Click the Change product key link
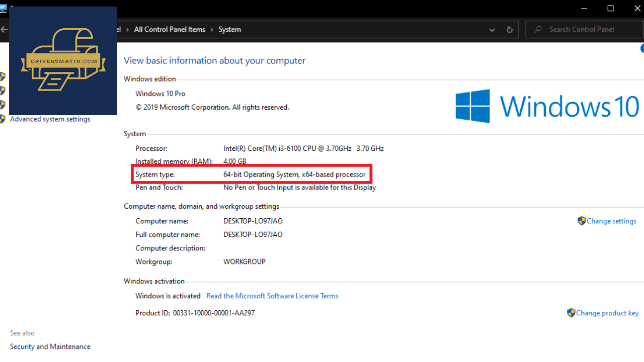 [x=607, y=313]
